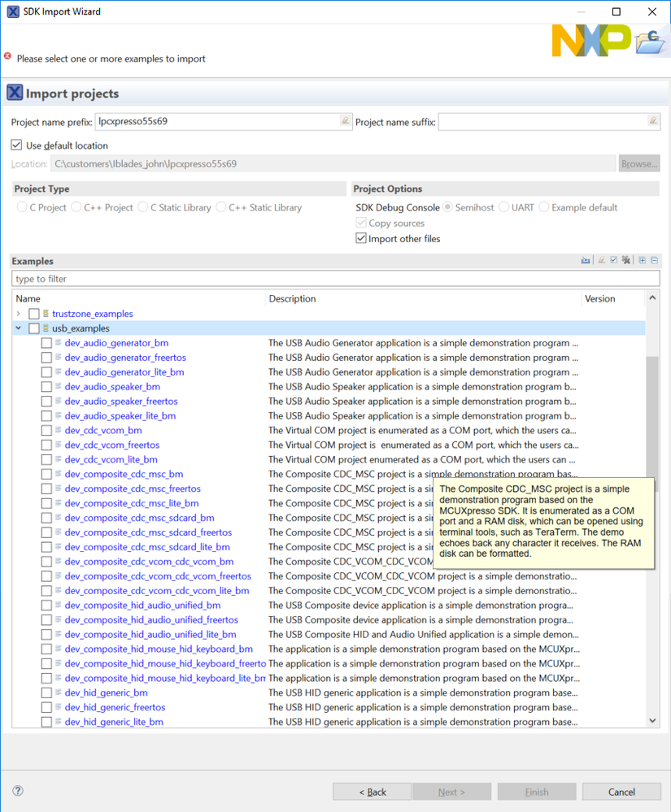Select the dev_composite_hid_audio_unified_lite_bm example name
671x812 pixels.
(x=150, y=634)
